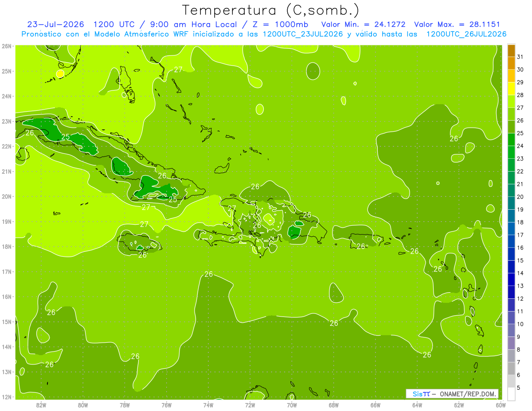This screenshot has width=532, height=411.
Task: Click the 18N latitude axis label
Action: point(6,247)
